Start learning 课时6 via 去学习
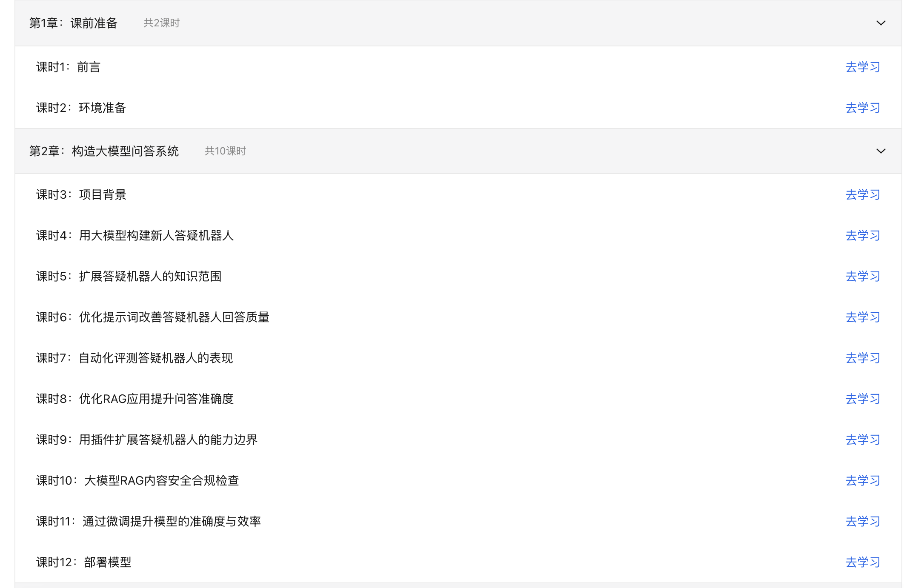The height and width of the screenshot is (588, 904). click(862, 317)
